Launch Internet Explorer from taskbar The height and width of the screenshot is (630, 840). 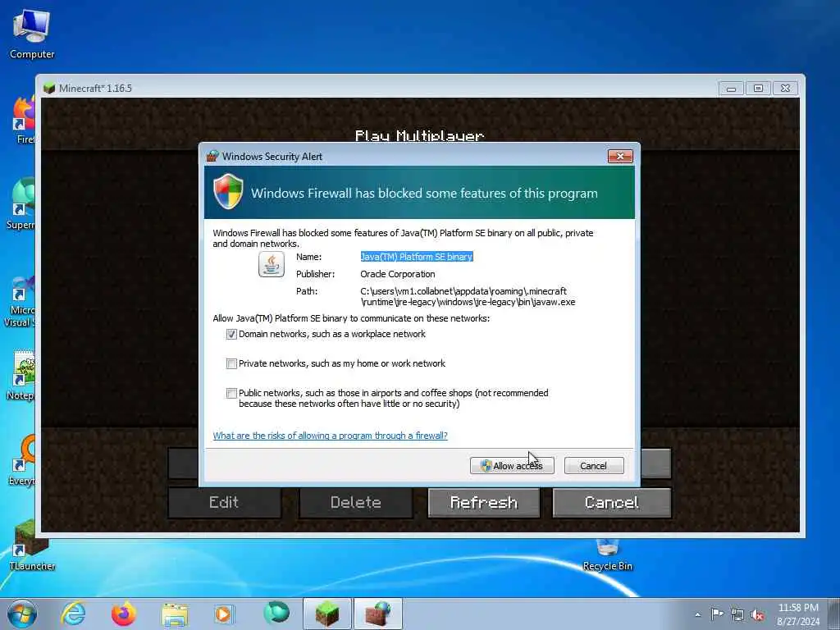[73, 614]
